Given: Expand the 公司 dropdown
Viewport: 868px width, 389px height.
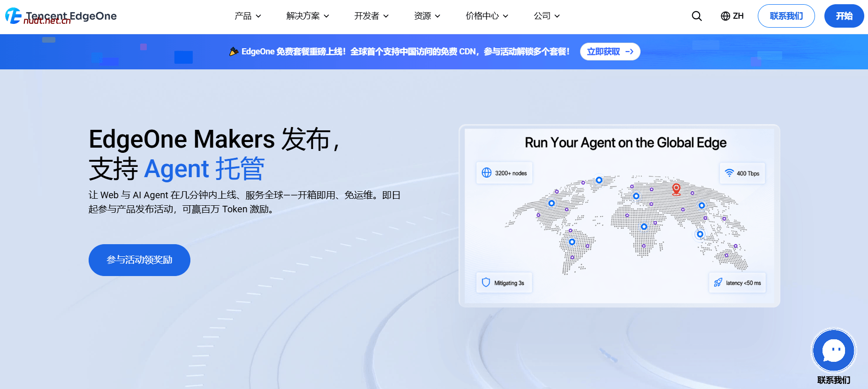Looking at the screenshot, I should tap(547, 16).
